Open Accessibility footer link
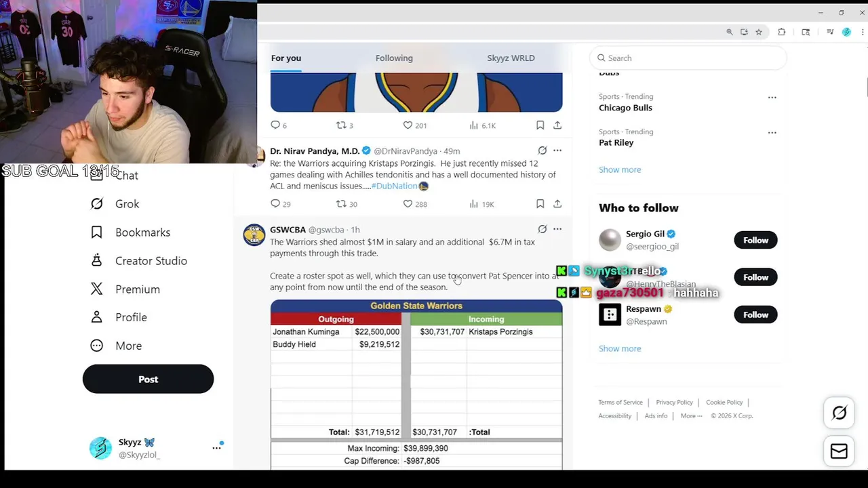Image resolution: width=868 pixels, height=488 pixels. point(615,416)
